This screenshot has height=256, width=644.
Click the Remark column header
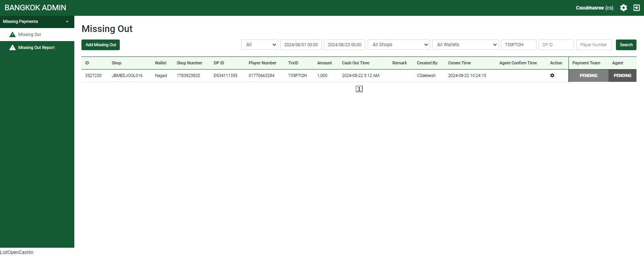click(399, 63)
